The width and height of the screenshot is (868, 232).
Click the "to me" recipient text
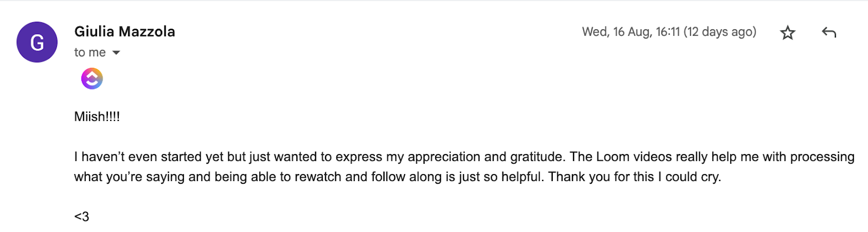pyautogui.click(x=90, y=53)
